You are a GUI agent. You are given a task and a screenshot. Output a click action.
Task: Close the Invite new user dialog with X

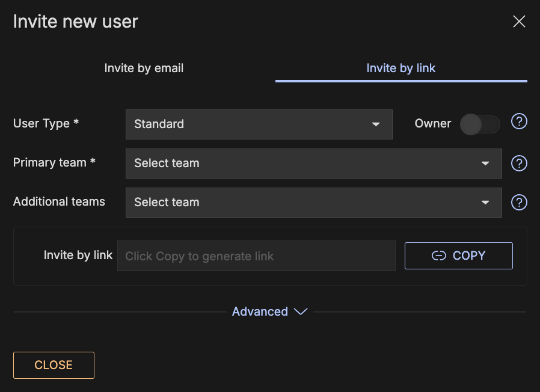click(518, 22)
